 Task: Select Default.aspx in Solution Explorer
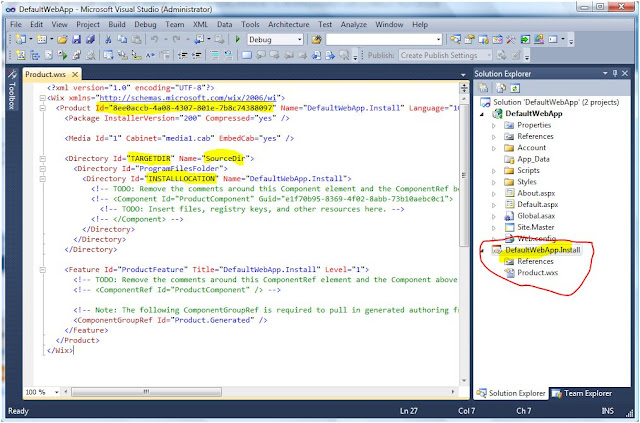click(x=538, y=205)
